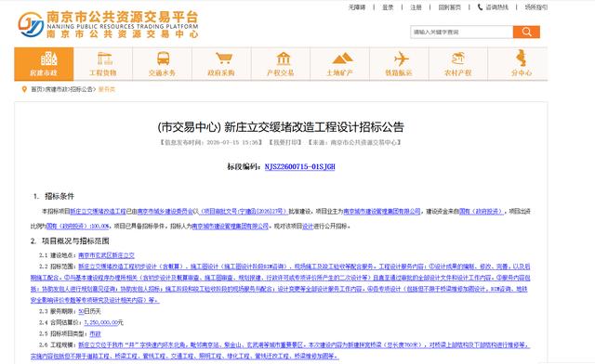The height and width of the screenshot is (364, 595).
Task: Click the heading 2. 项目概况与招标范围
Action: click(x=70, y=240)
